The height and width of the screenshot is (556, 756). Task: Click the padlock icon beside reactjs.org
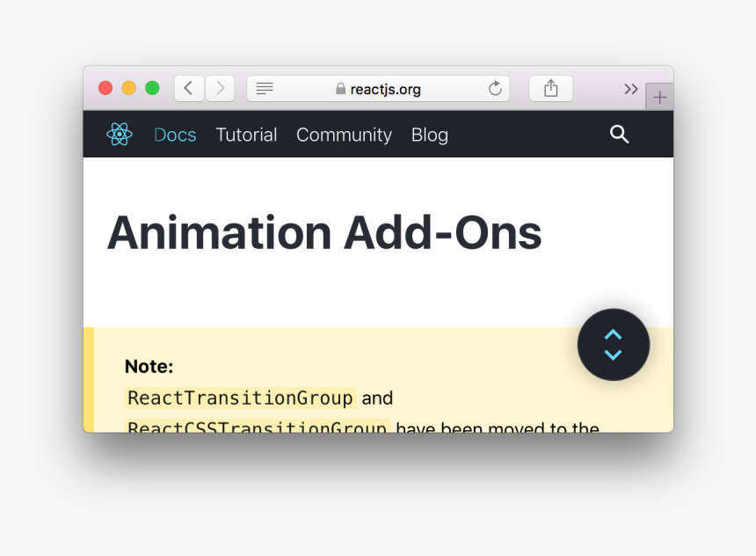tap(340, 89)
